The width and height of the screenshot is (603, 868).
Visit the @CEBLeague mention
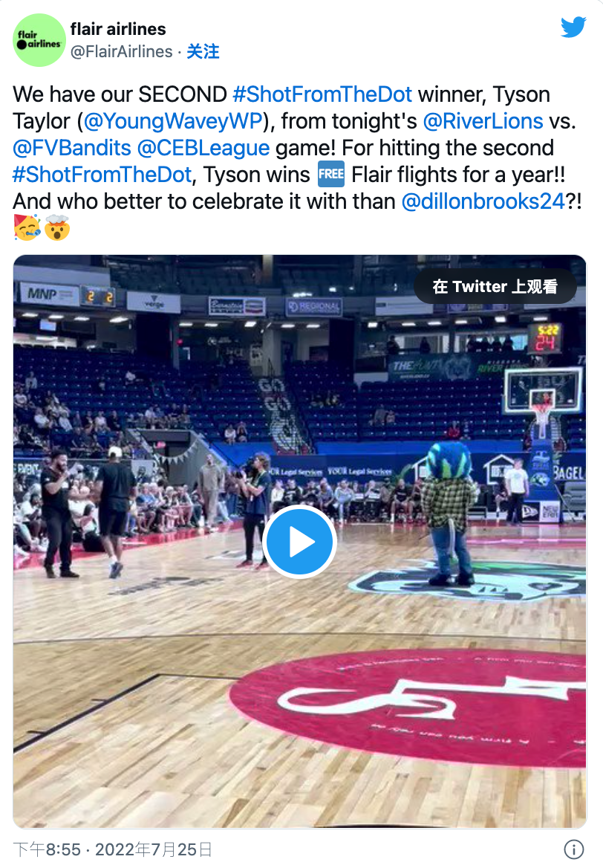click(203, 148)
